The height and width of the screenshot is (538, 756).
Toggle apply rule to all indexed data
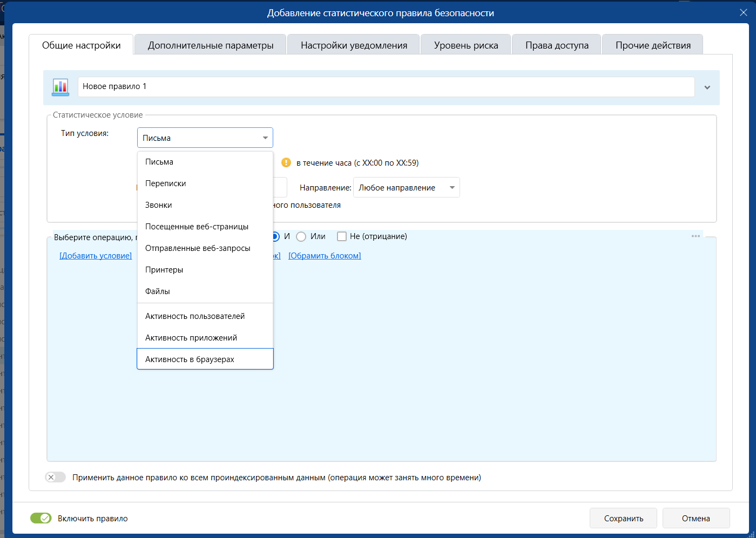(56, 477)
